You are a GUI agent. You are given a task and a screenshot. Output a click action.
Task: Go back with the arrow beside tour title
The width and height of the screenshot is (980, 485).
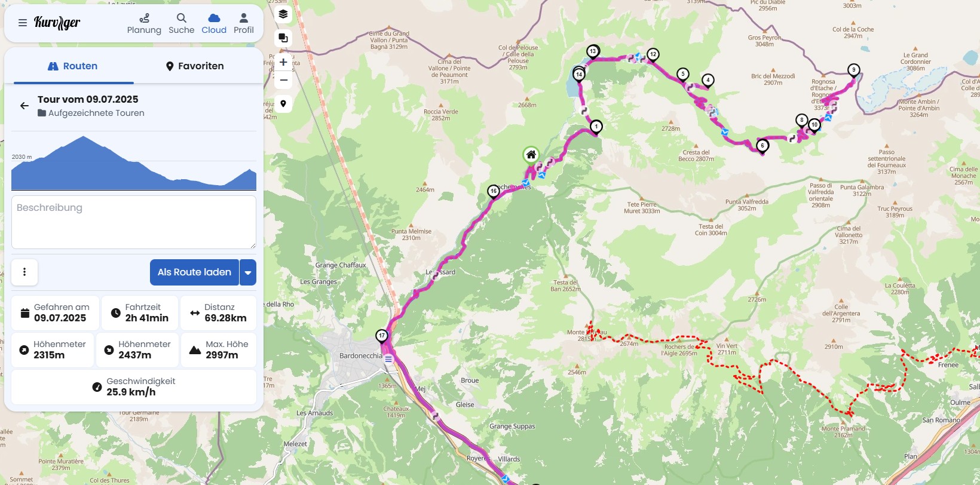(24, 106)
